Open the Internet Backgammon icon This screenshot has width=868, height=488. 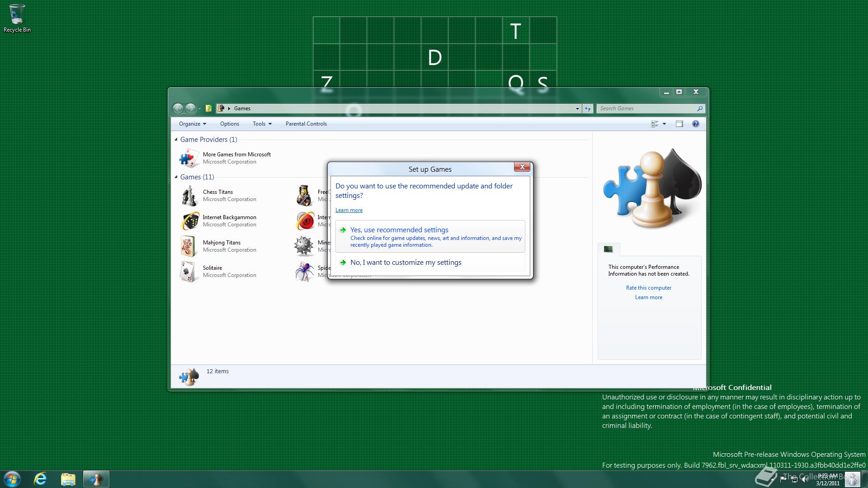coord(190,221)
